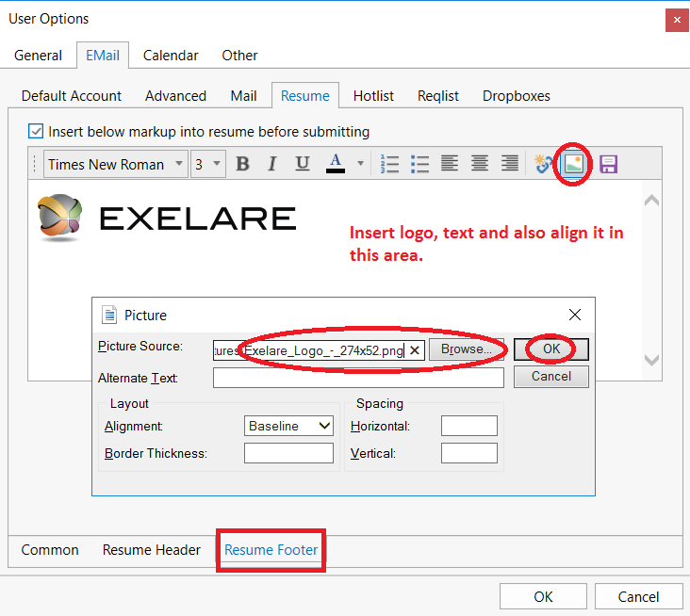Apply Underline formatting
The height and width of the screenshot is (616, 690).
pyautogui.click(x=303, y=164)
